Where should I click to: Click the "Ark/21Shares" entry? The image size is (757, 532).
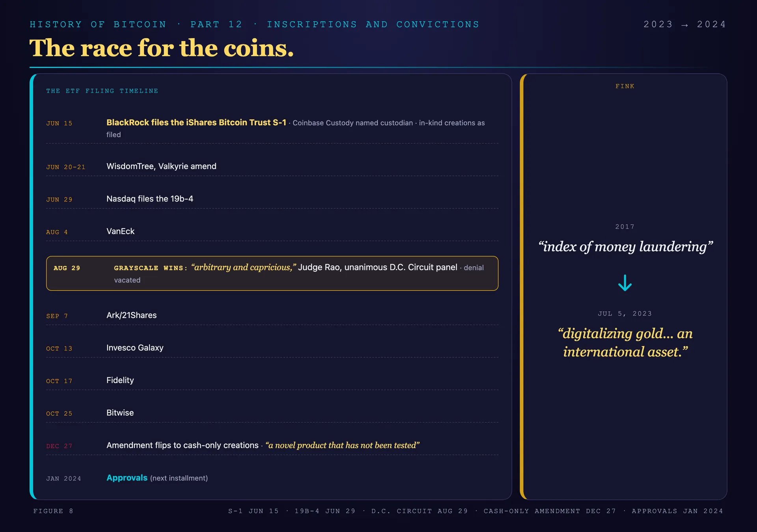131,315
